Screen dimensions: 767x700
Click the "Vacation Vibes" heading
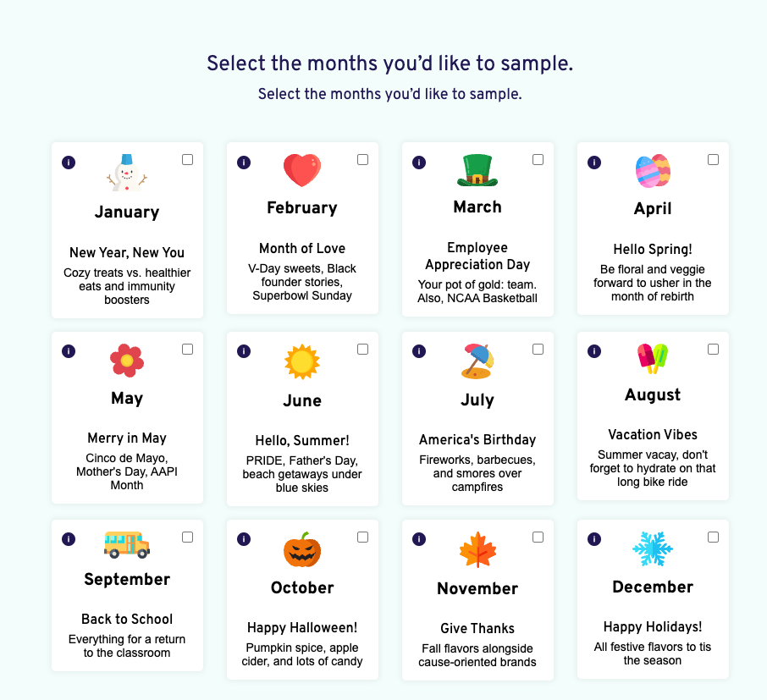point(653,434)
